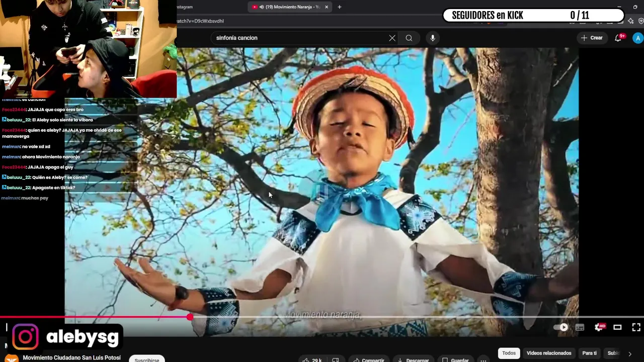Show more filter chips with right arrow
The width and height of the screenshot is (644, 362).
pos(629,353)
